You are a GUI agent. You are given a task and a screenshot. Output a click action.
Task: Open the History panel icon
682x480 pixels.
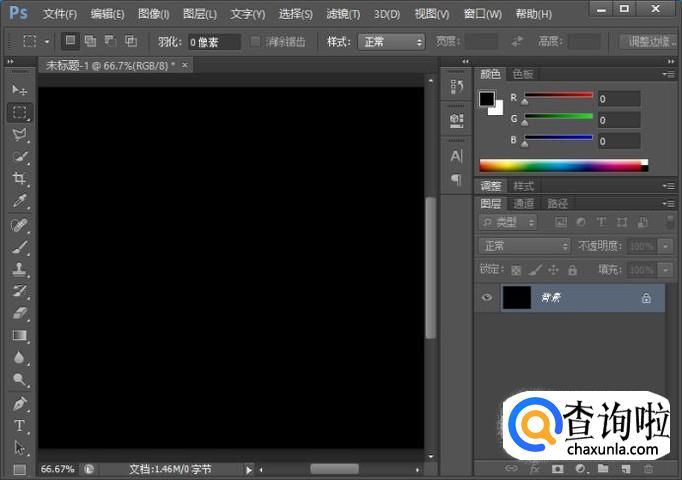[x=456, y=88]
